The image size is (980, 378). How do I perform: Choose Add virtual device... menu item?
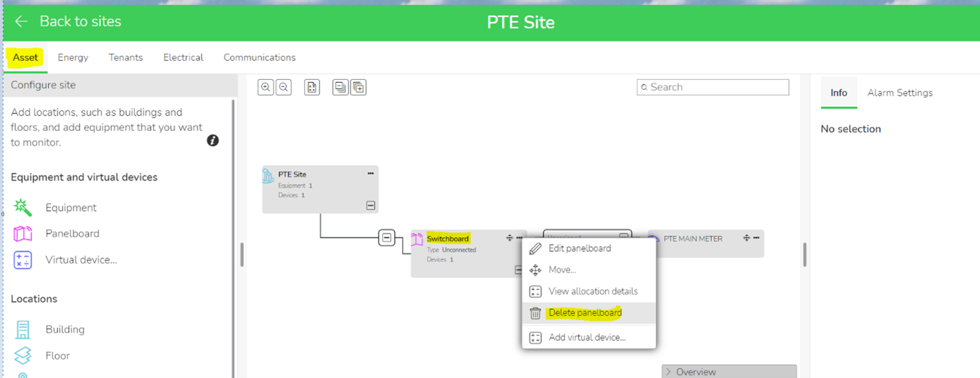tap(589, 338)
